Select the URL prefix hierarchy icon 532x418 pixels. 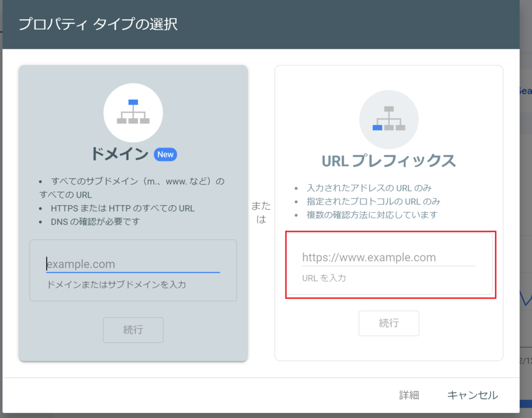point(389,119)
